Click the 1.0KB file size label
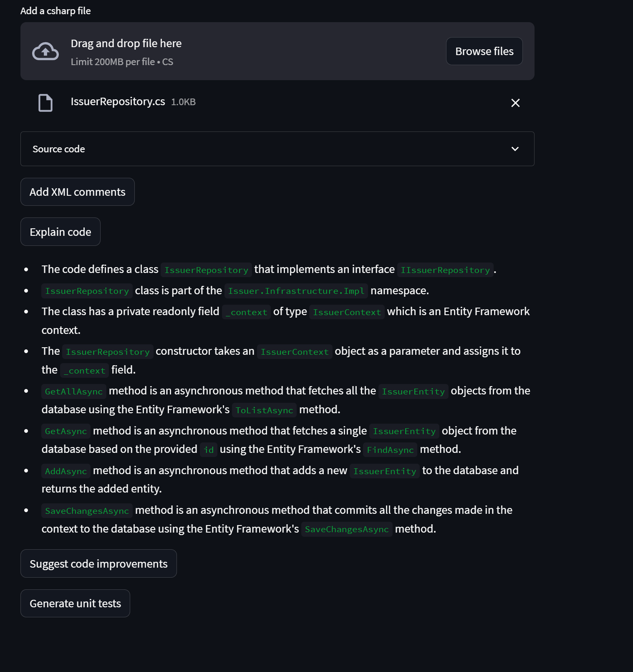This screenshot has height=672, width=633. [x=183, y=102]
